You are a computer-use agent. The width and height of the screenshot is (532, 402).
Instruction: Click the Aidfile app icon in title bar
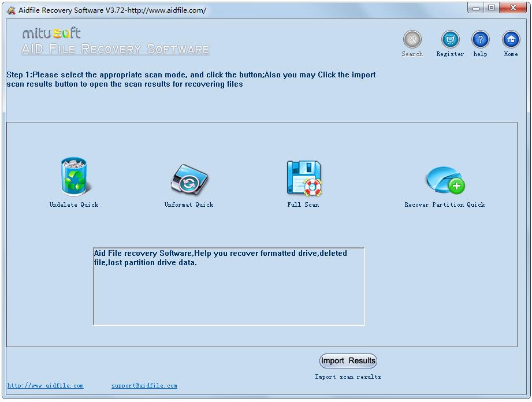coord(11,10)
